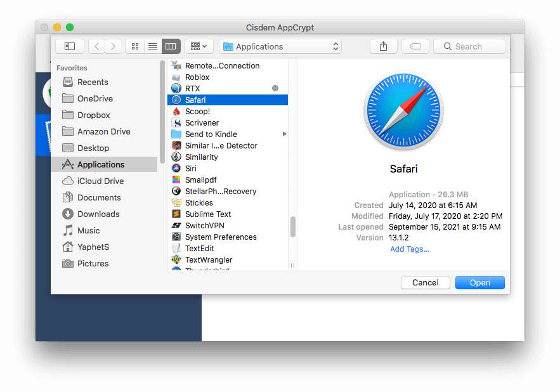The width and height of the screenshot is (560, 392).
Task: Select the Siri app icon
Action: coord(176,168)
